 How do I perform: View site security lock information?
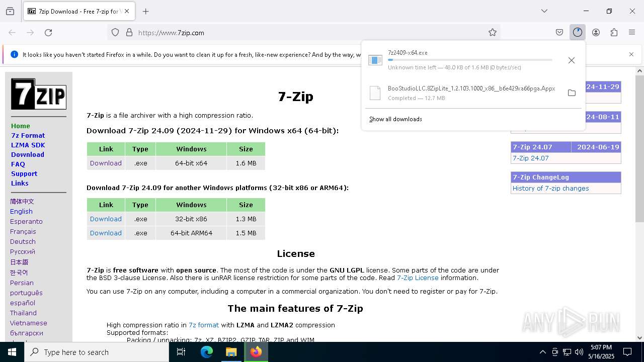(x=129, y=32)
